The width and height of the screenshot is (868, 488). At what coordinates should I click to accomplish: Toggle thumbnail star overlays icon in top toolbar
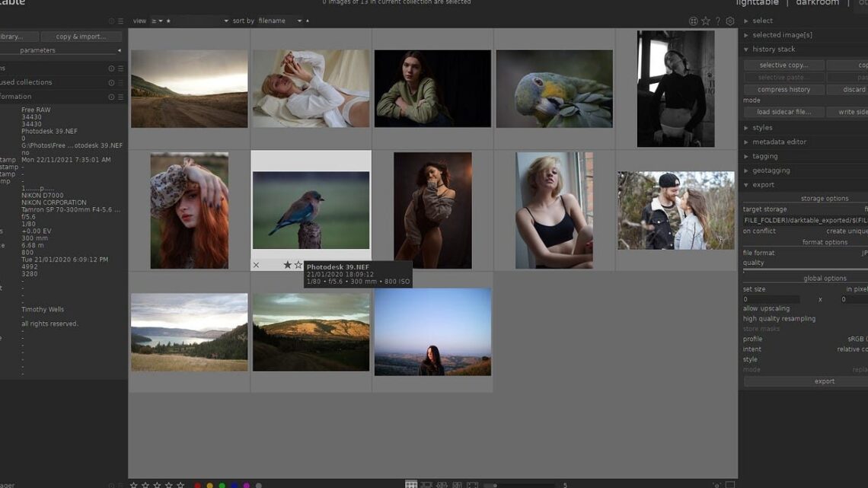coord(706,21)
